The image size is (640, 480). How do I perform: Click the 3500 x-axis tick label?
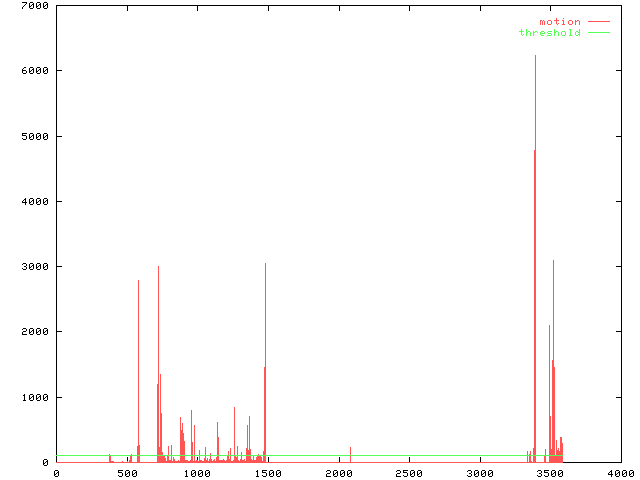pos(549,473)
